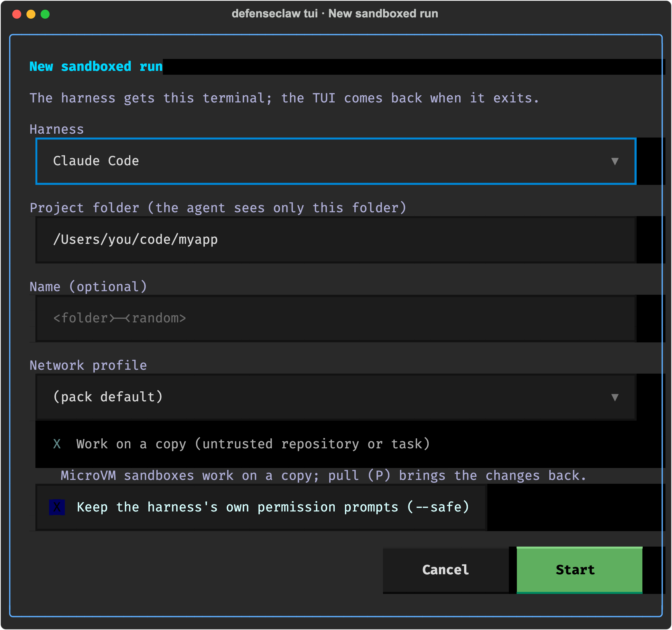Maximize the window with the green button
672x630 pixels.
45,14
